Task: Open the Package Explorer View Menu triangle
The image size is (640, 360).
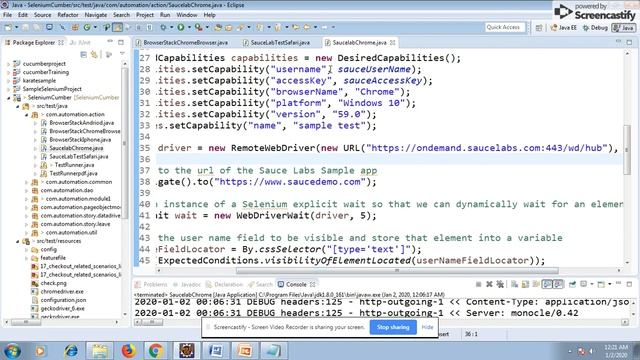Action: pyautogui.click(x=122, y=54)
